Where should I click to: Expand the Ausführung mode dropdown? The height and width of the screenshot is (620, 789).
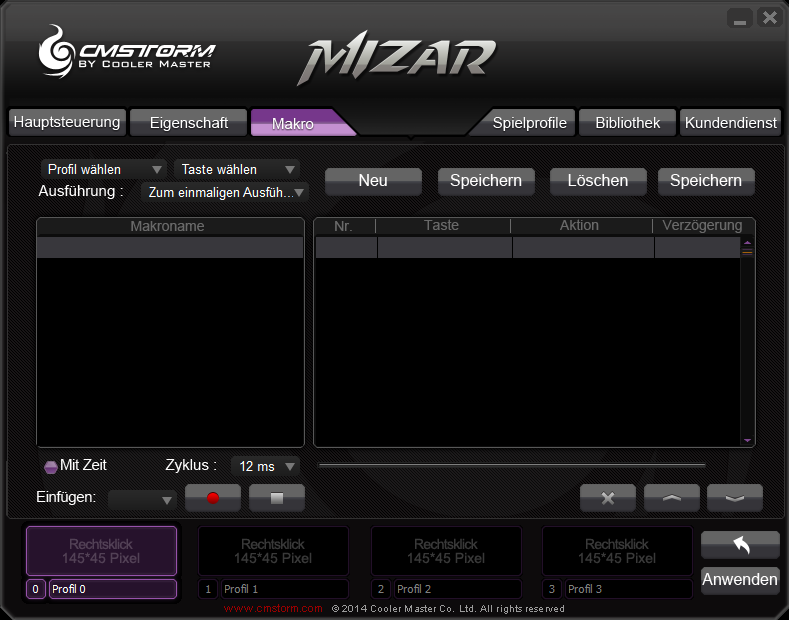(225, 192)
